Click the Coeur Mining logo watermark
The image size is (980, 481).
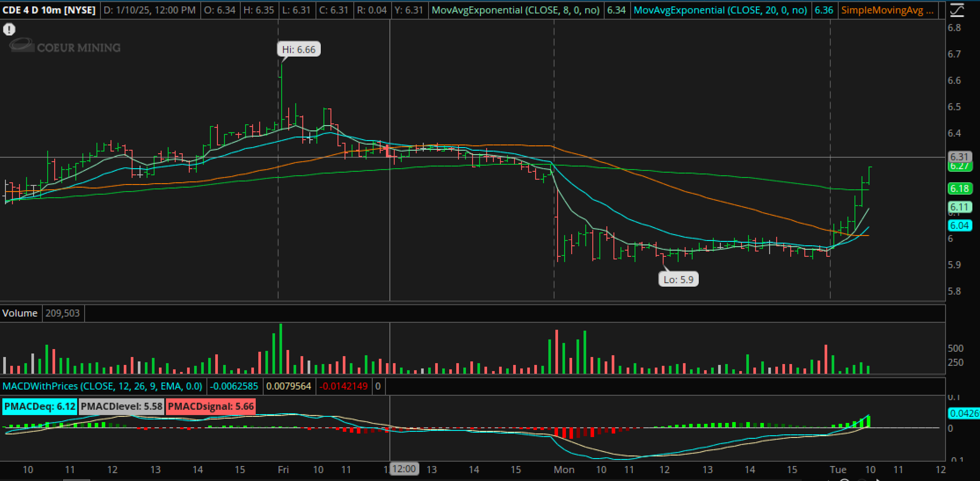click(65, 46)
